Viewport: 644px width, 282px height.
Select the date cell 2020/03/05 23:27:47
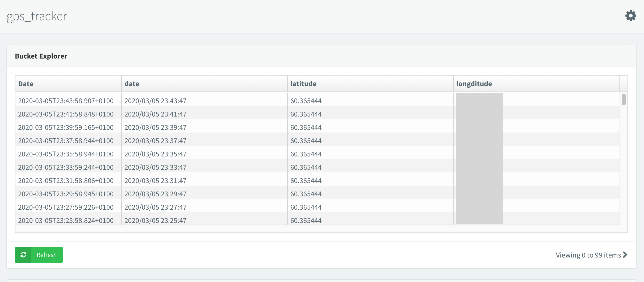(156, 207)
